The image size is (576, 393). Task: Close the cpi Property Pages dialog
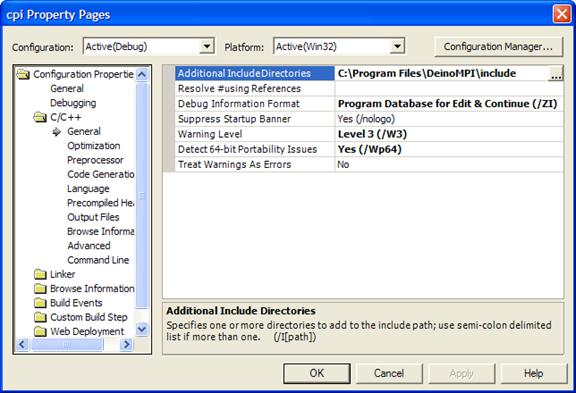562,14
